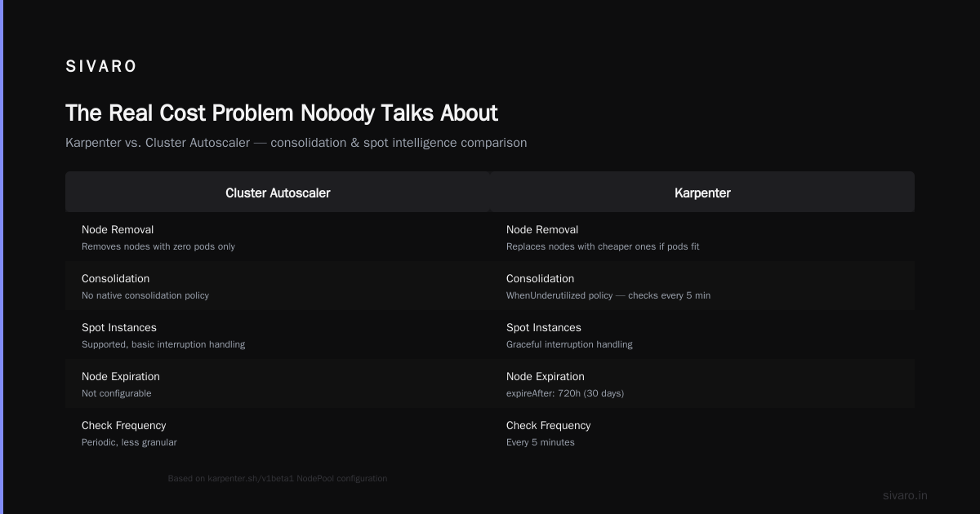This screenshot has width=980, height=514.
Task: Click Consolidation label in Karpenter column
Action: pos(541,279)
